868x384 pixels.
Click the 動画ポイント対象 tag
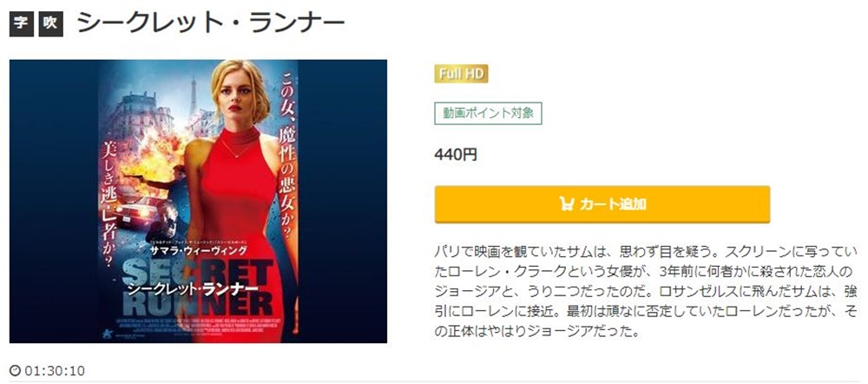click(x=488, y=113)
